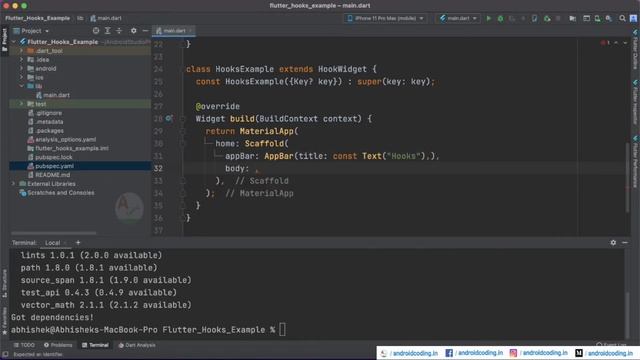Screen dimensions: 640x360
Task: Expand the android folder
Action: tap(22, 69)
